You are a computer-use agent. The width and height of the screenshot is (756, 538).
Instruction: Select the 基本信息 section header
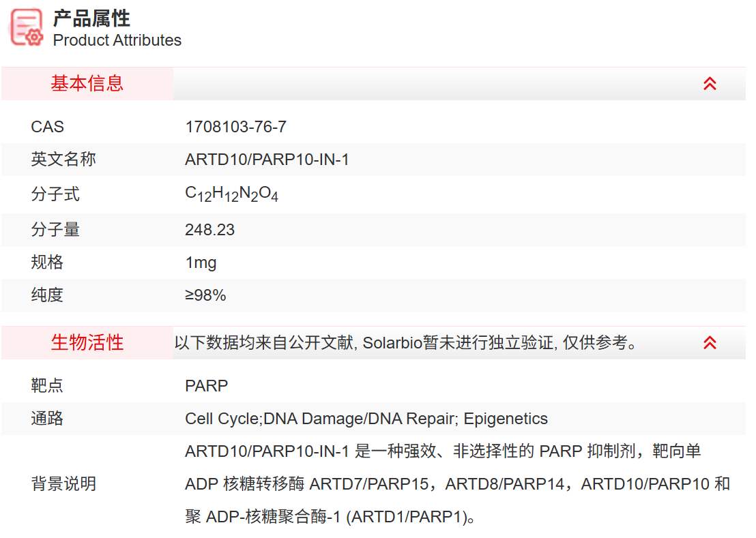click(x=87, y=84)
